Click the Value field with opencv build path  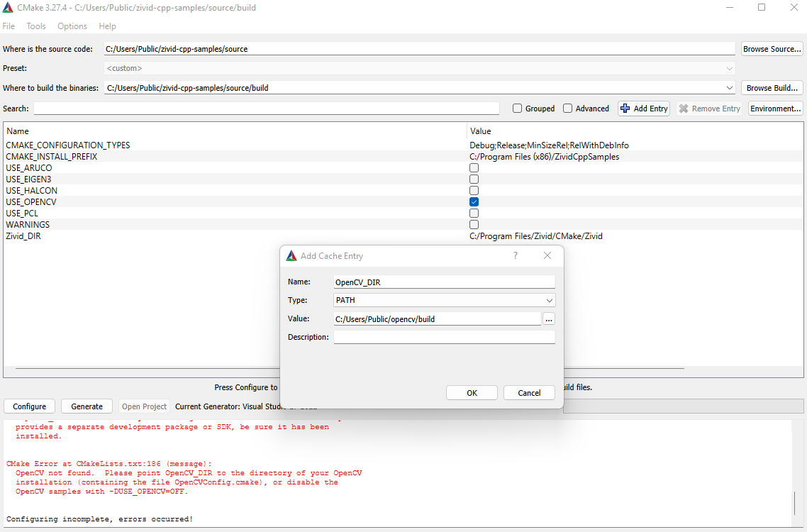[x=438, y=318]
